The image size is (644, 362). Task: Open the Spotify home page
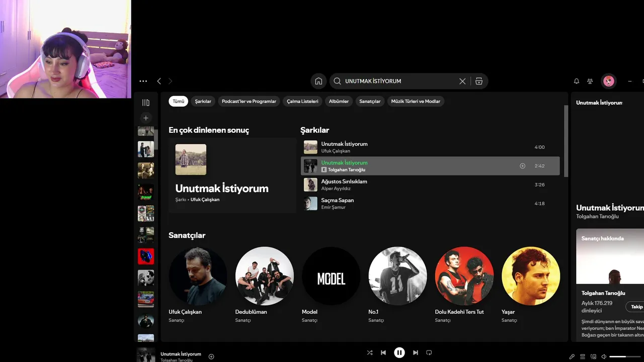coord(318,81)
